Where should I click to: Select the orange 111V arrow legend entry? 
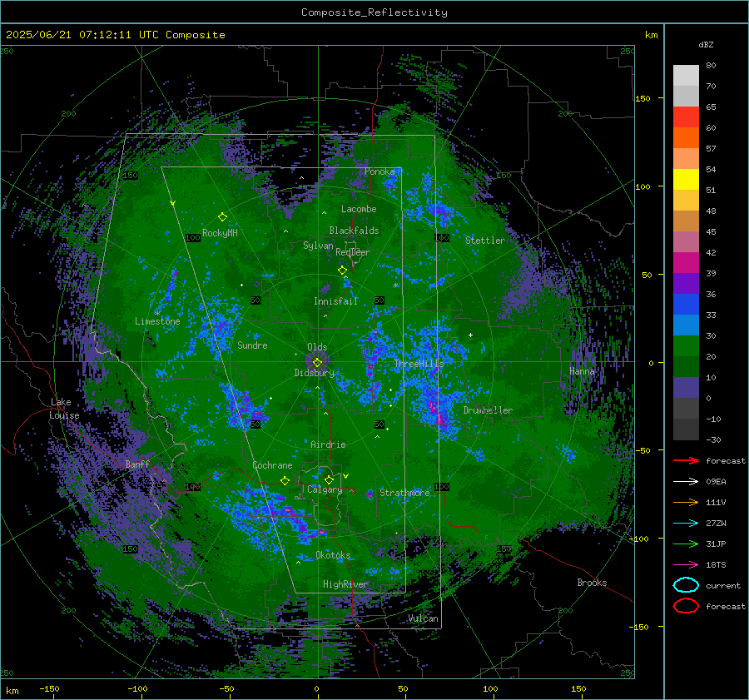(x=686, y=502)
